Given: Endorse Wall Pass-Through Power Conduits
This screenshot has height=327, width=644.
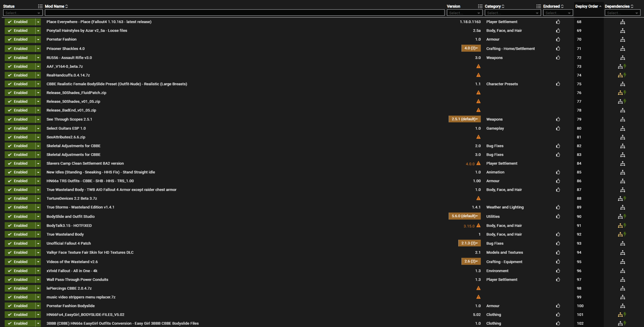Looking at the screenshot, I should pyautogui.click(x=558, y=280).
